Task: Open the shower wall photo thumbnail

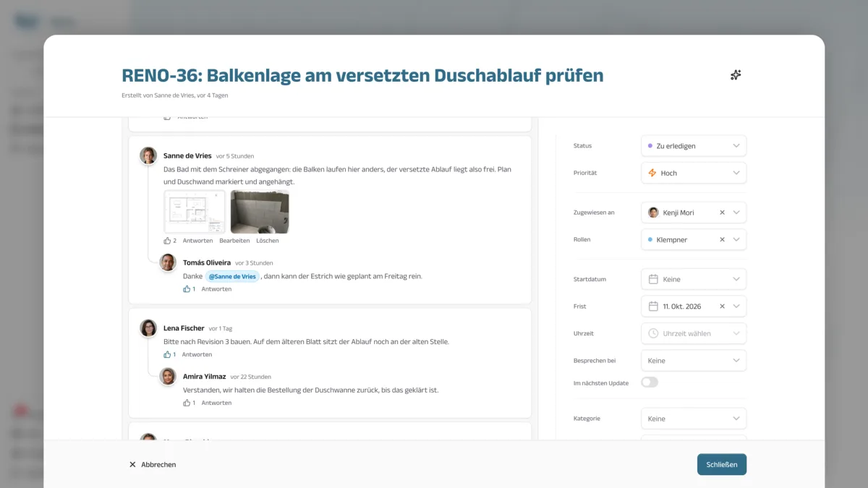Action: pos(260,212)
